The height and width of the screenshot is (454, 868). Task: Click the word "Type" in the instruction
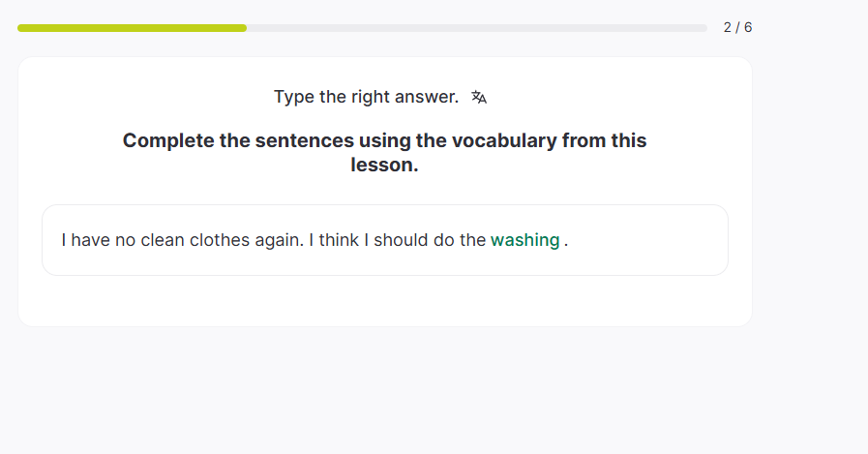point(294,97)
